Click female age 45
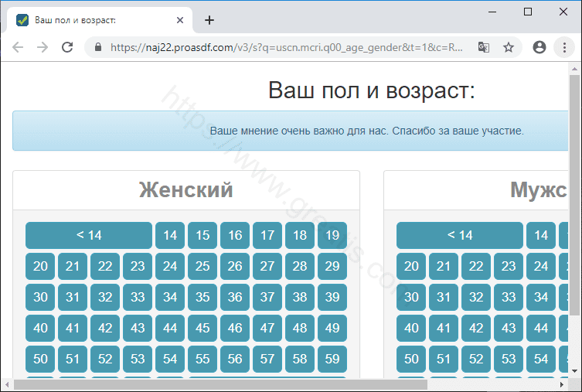The width and height of the screenshot is (582, 392). pos(203,328)
